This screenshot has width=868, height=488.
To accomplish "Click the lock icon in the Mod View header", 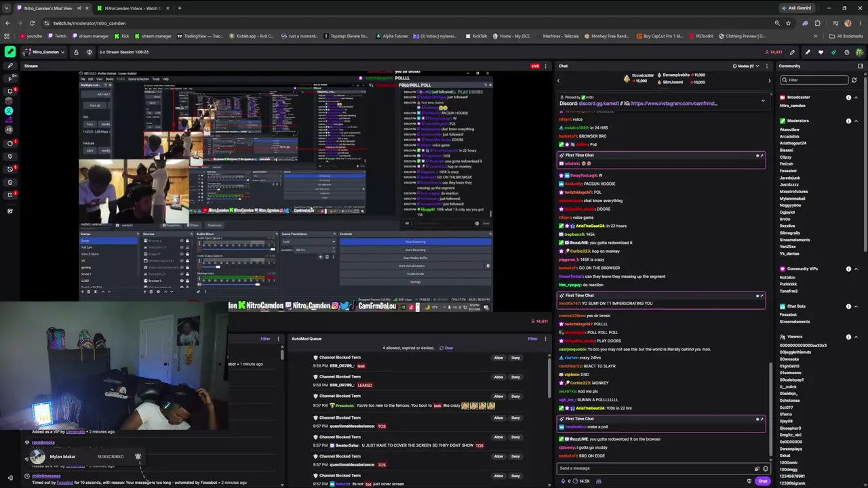I will [x=76, y=52].
